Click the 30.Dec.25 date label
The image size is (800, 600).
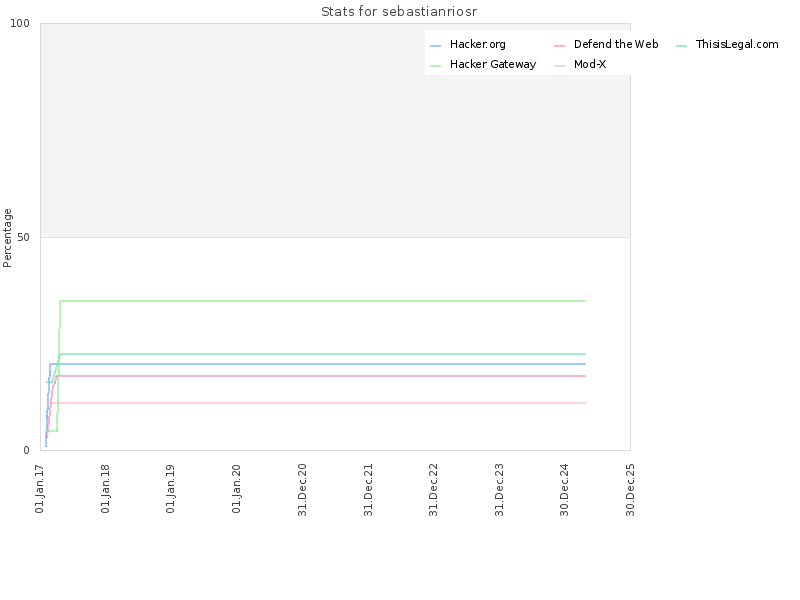pyautogui.click(x=630, y=489)
